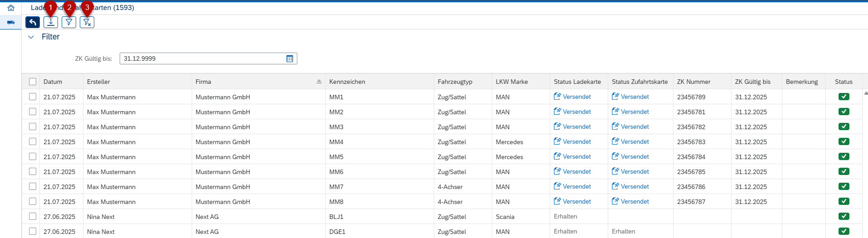Click green status check for MM2 row
The width and height of the screenshot is (868, 238).
coord(844,112)
